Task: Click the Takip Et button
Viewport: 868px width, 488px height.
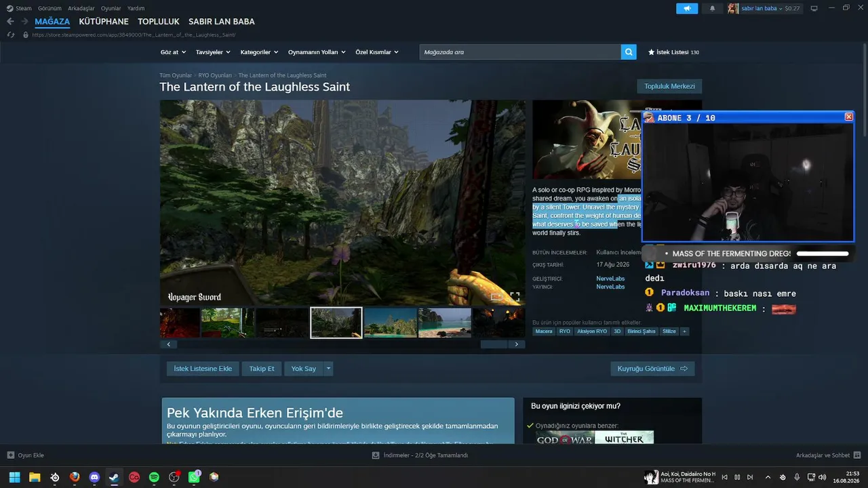Action: pos(261,369)
